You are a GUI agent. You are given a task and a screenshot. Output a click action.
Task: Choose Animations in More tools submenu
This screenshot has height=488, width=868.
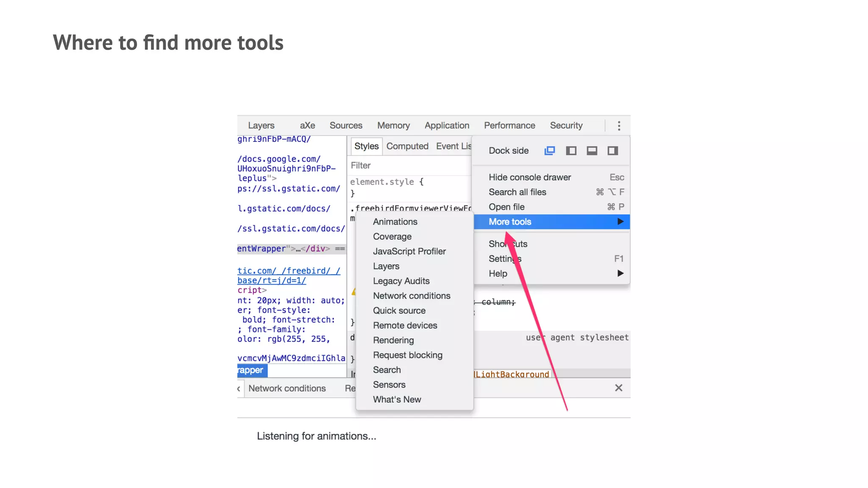(415, 222)
